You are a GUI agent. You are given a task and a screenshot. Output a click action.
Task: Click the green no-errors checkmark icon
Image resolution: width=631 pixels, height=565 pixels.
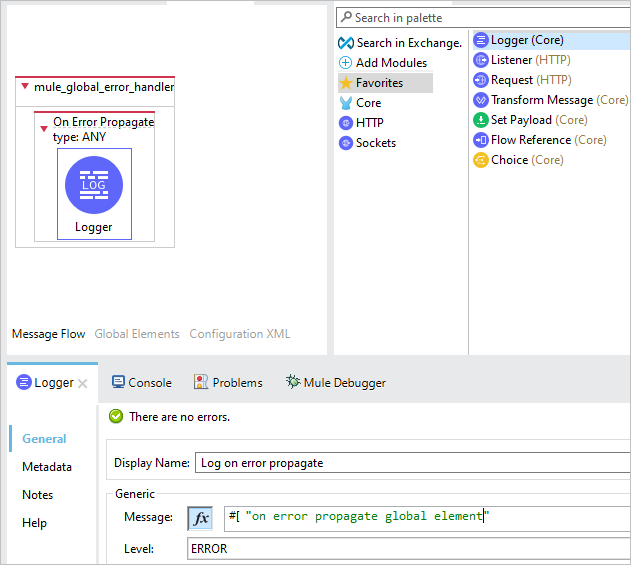116,417
